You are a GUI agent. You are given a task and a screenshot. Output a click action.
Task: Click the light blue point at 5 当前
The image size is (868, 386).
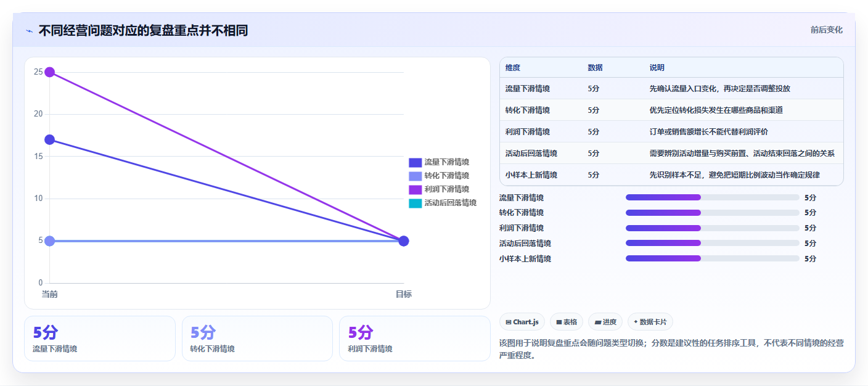coord(50,241)
